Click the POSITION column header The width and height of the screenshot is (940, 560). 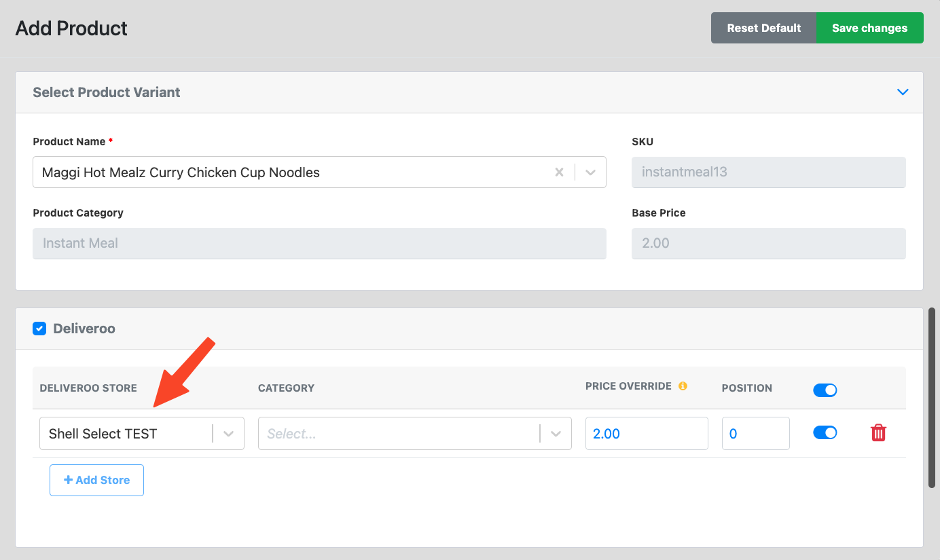(747, 388)
